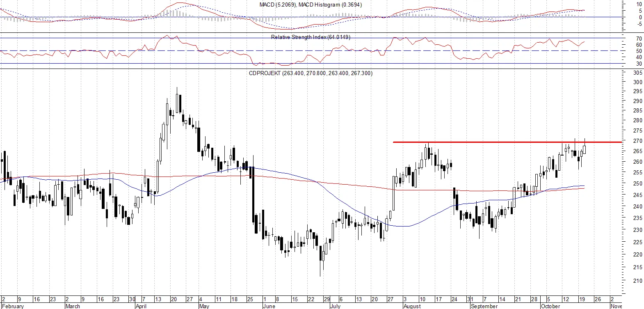Screen dimensions: 644x309
Task: Select the July month label
Action: click(335, 306)
